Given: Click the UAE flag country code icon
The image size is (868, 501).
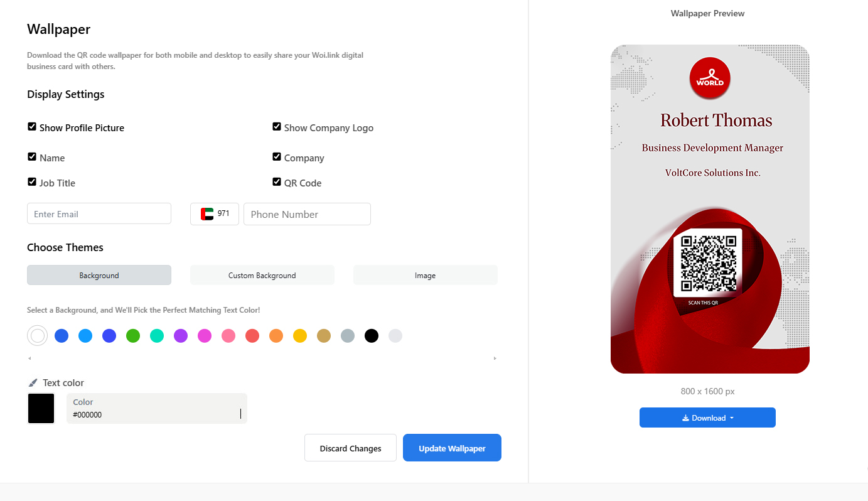Looking at the screenshot, I should [x=207, y=214].
